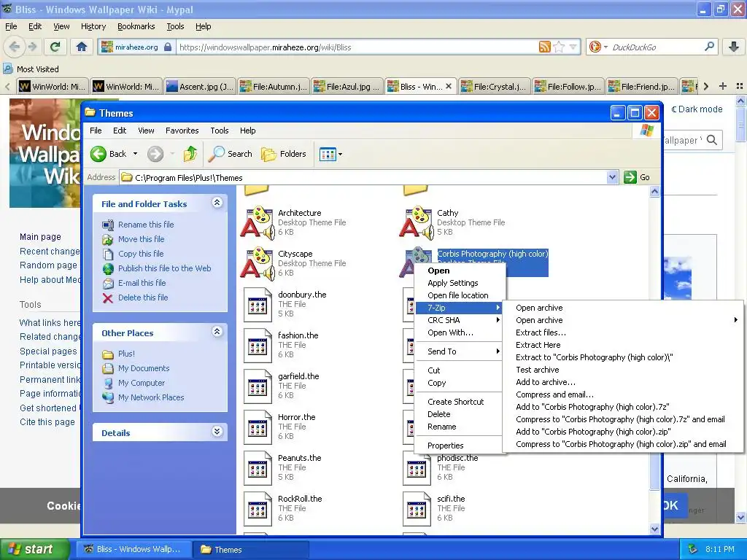747x560 pixels.
Task: Expand the Send To submenu
Action: coord(458,351)
